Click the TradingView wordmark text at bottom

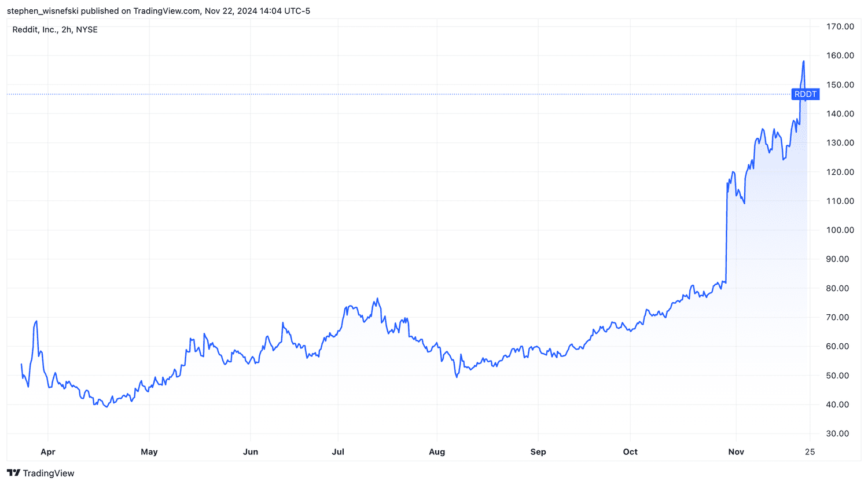tap(49, 473)
